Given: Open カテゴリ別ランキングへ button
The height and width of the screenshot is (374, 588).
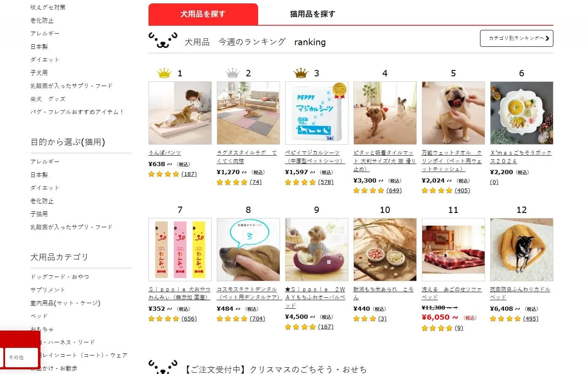Looking at the screenshot, I should [x=516, y=38].
